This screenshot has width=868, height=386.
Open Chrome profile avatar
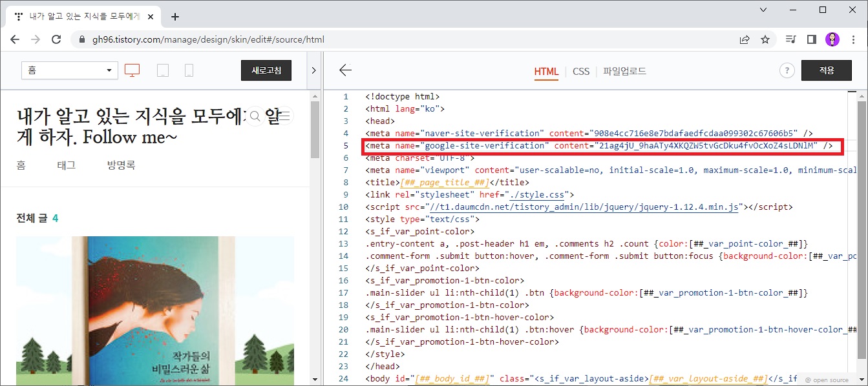[832, 39]
